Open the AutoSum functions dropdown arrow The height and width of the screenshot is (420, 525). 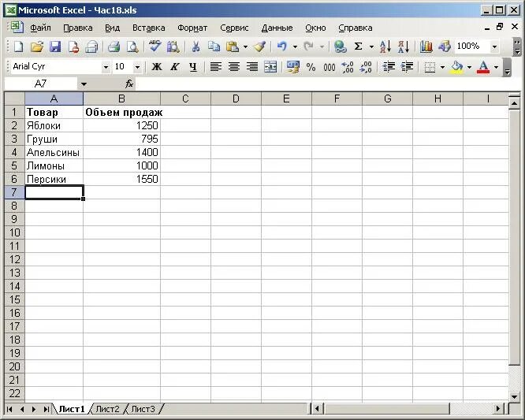[371, 46]
